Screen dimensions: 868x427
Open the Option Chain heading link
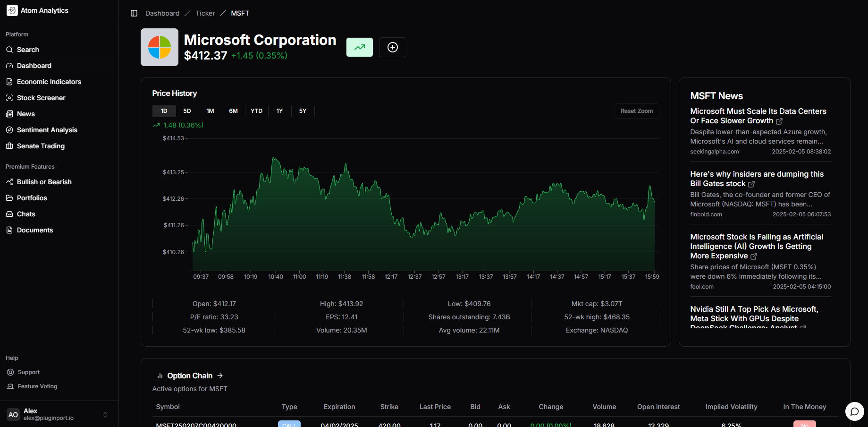tap(190, 376)
